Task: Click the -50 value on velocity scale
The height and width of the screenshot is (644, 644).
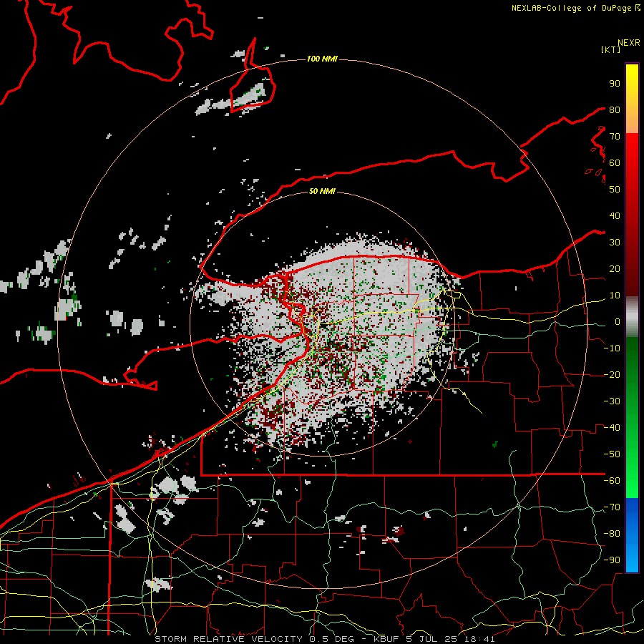Action: (x=612, y=454)
